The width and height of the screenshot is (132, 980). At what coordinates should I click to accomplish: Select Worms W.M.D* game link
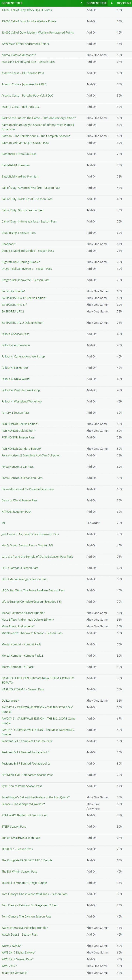click(x=12, y=945)
